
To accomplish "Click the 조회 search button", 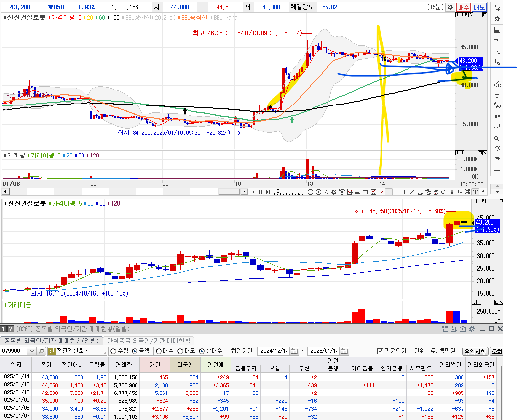I will click(x=496, y=351).
